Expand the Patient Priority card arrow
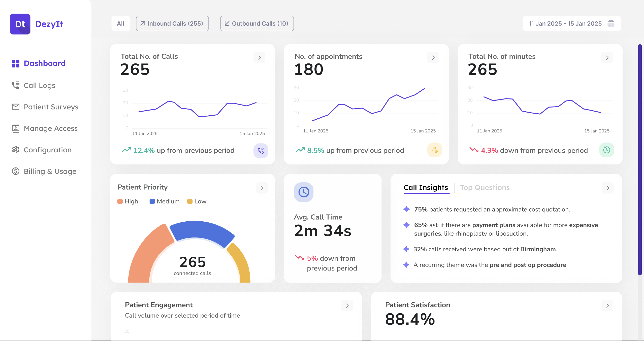 pos(262,188)
